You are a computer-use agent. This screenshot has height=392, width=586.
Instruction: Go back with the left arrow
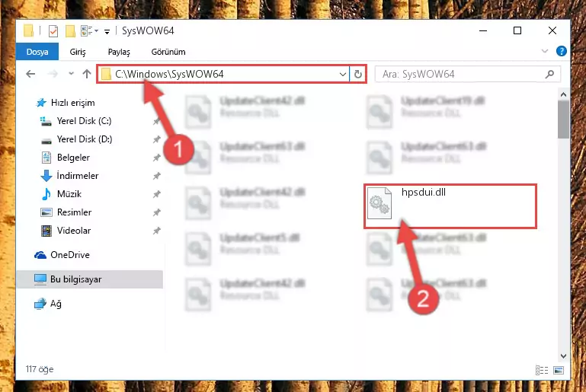pyautogui.click(x=30, y=74)
